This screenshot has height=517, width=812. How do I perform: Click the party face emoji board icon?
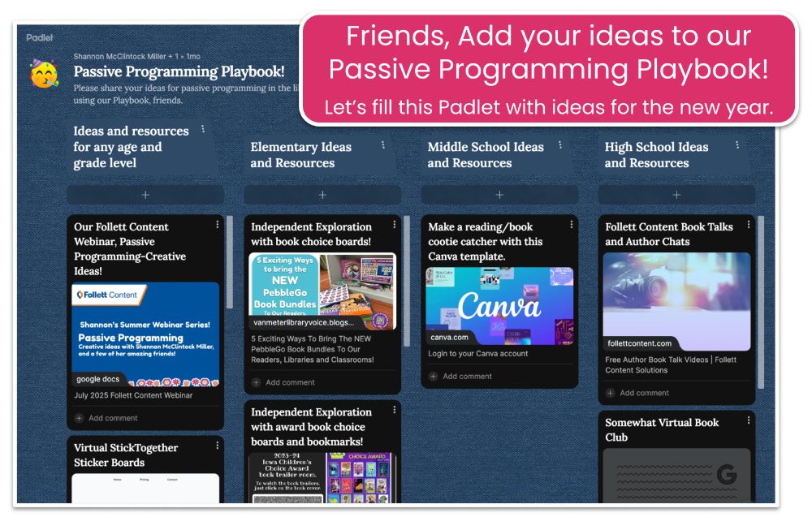tap(44, 74)
